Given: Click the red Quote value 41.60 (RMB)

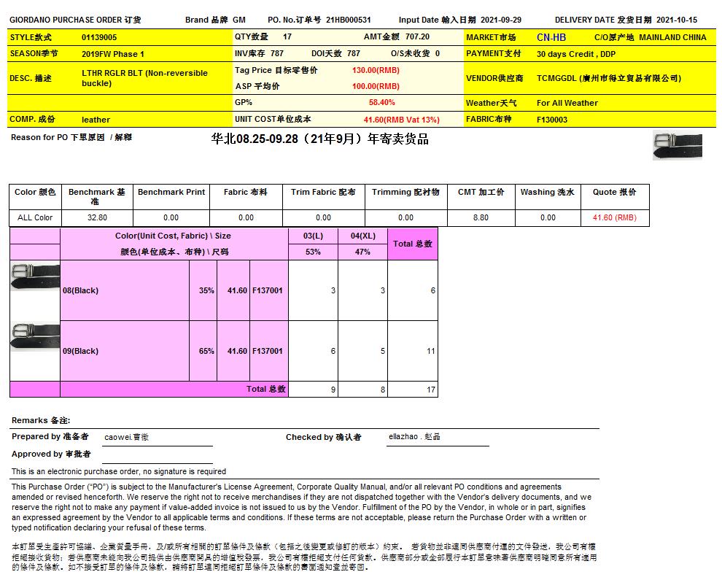Looking at the screenshot, I should pos(614,217).
